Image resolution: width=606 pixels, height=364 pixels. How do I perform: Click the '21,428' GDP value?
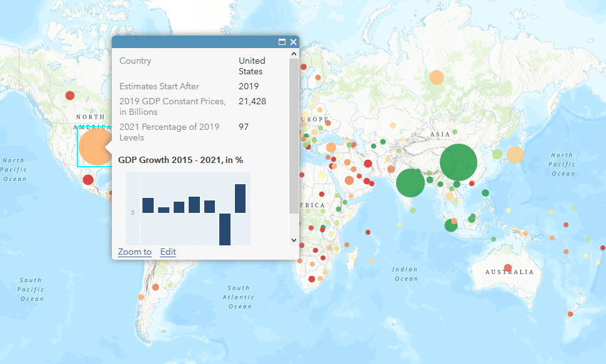pyautogui.click(x=252, y=101)
